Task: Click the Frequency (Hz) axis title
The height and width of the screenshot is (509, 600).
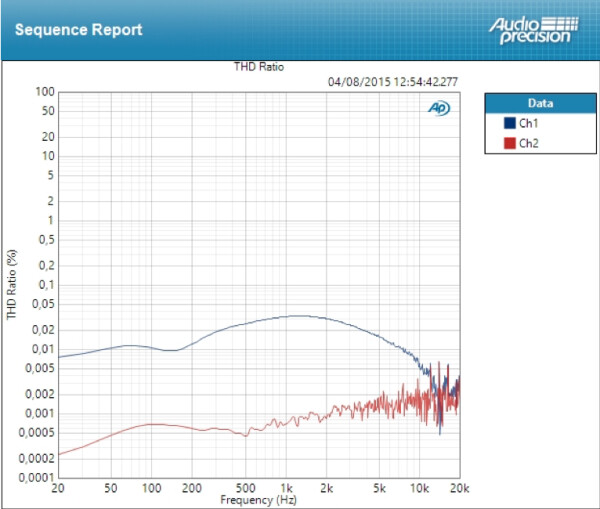Action: click(258, 498)
